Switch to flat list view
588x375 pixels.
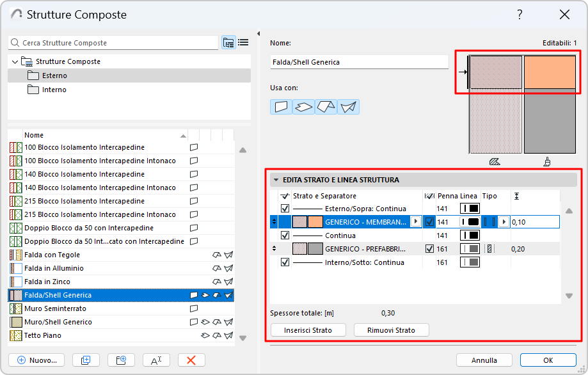click(x=243, y=42)
